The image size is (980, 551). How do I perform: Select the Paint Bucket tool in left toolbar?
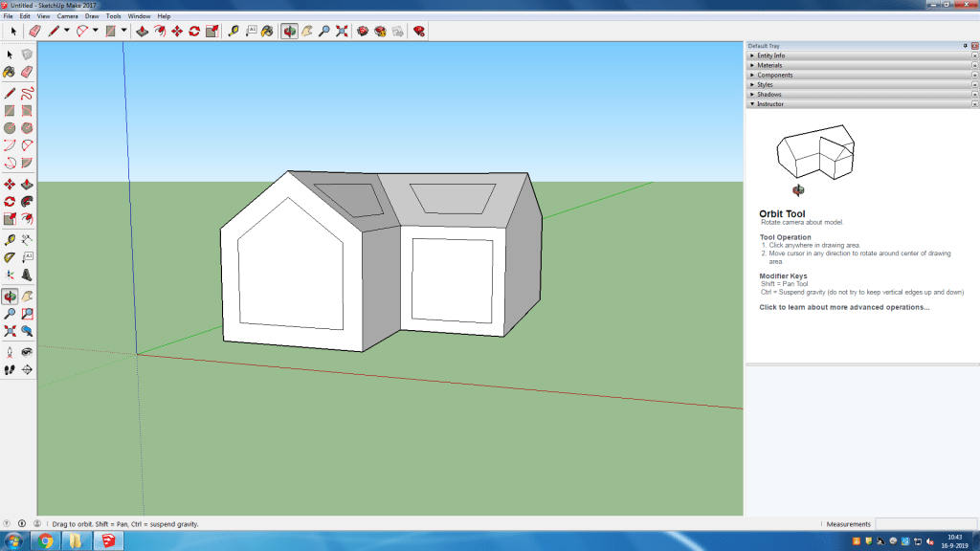tap(10, 72)
